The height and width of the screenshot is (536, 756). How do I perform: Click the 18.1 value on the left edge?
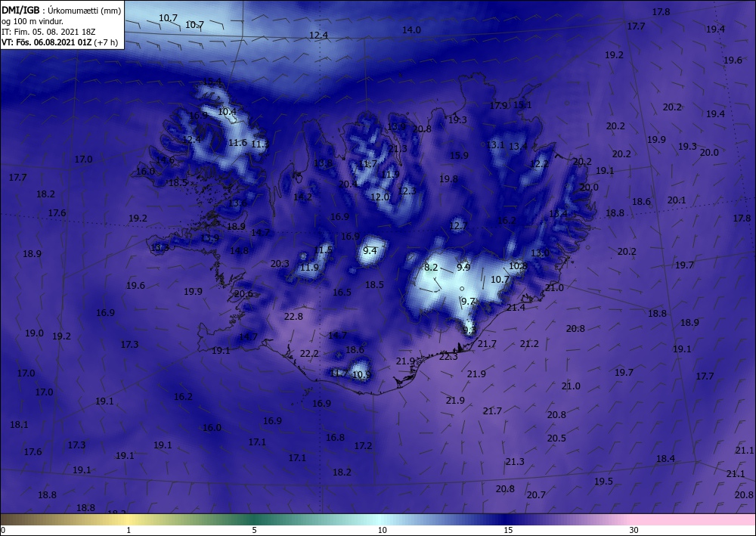(x=19, y=425)
